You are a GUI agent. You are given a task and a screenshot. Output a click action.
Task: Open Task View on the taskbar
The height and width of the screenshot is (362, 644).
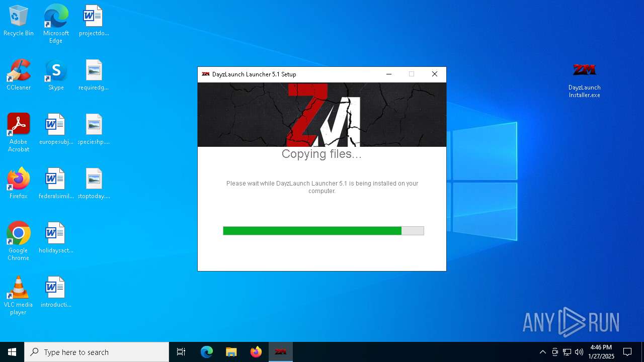pyautogui.click(x=181, y=352)
